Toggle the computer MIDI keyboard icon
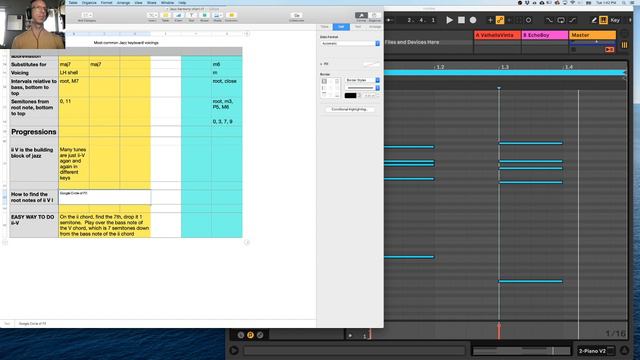The width and height of the screenshot is (640, 360). point(603,20)
